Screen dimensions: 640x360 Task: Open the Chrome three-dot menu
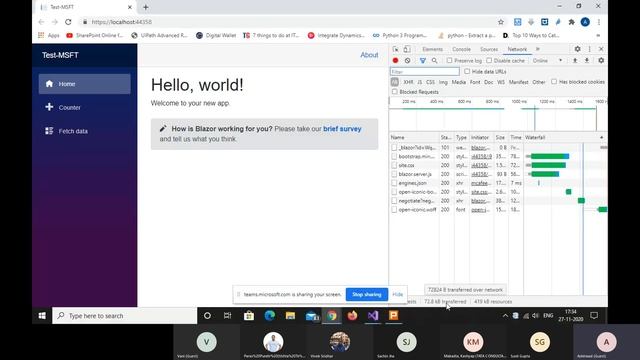coord(598,22)
